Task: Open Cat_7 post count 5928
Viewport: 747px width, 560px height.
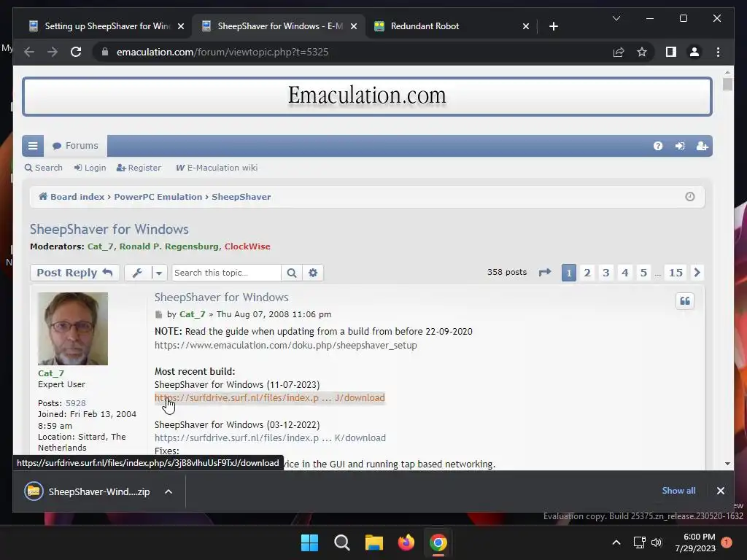Action: pos(76,402)
